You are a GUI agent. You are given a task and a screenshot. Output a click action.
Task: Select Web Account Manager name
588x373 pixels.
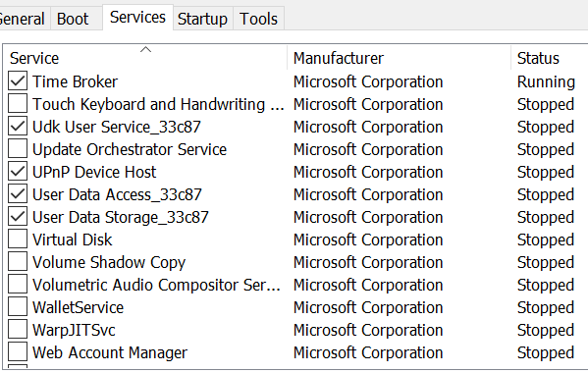point(110,352)
